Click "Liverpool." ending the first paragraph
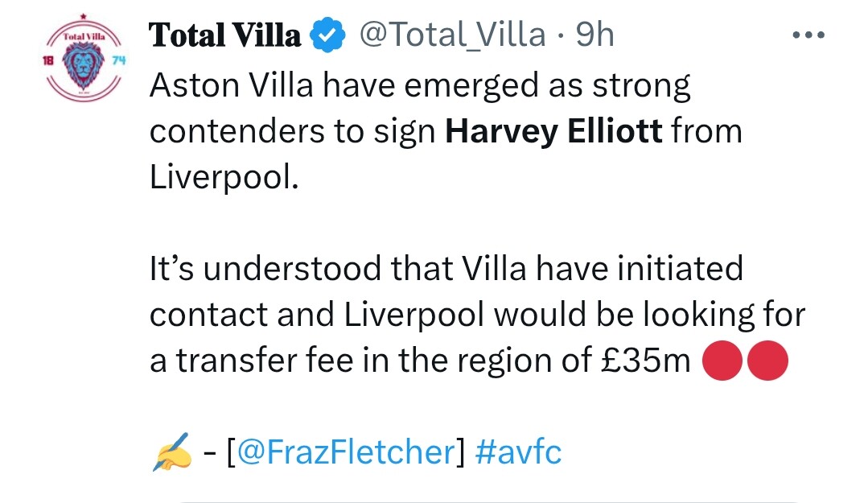This screenshot has height=503, width=868. pyautogui.click(x=224, y=178)
